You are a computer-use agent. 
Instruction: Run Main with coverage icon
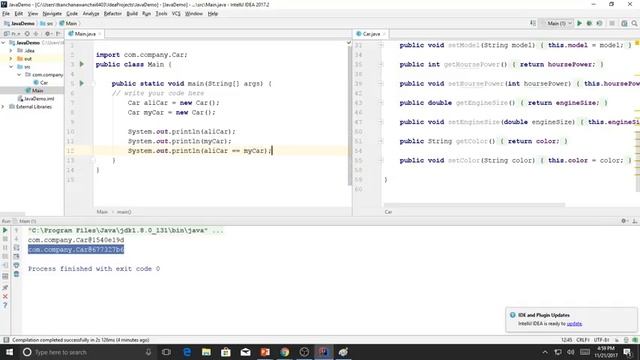coord(599,24)
